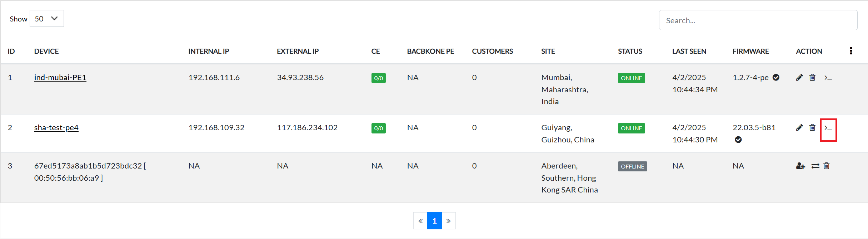Click the Mumbai, Maharashtra, India site cell
This screenshot has width=868, height=239.
(x=564, y=89)
